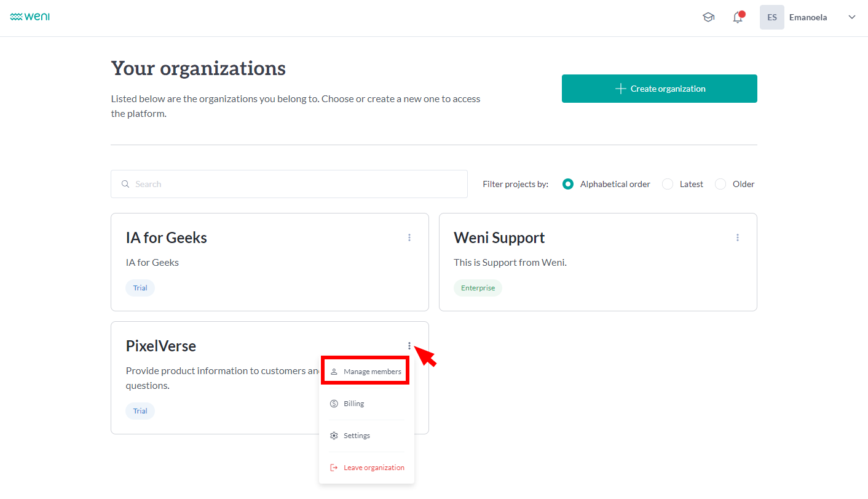Open Weni Support three-dot menu
The height and width of the screenshot is (499, 868).
738,238
